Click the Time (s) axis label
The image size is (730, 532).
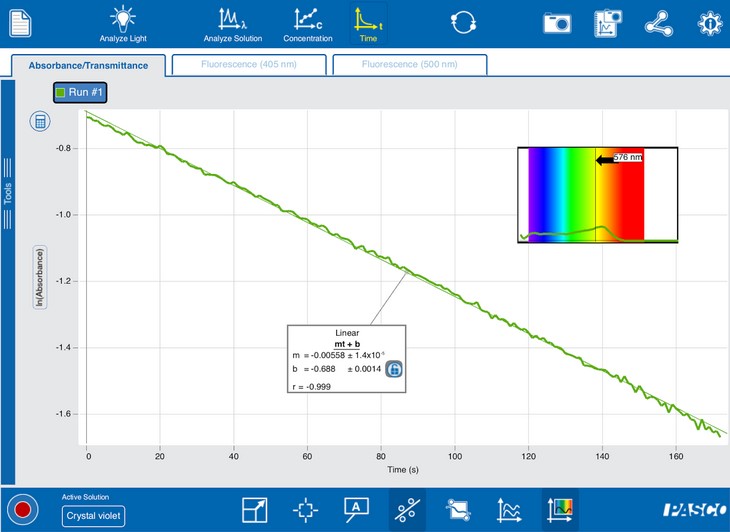click(x=403, y=470)
